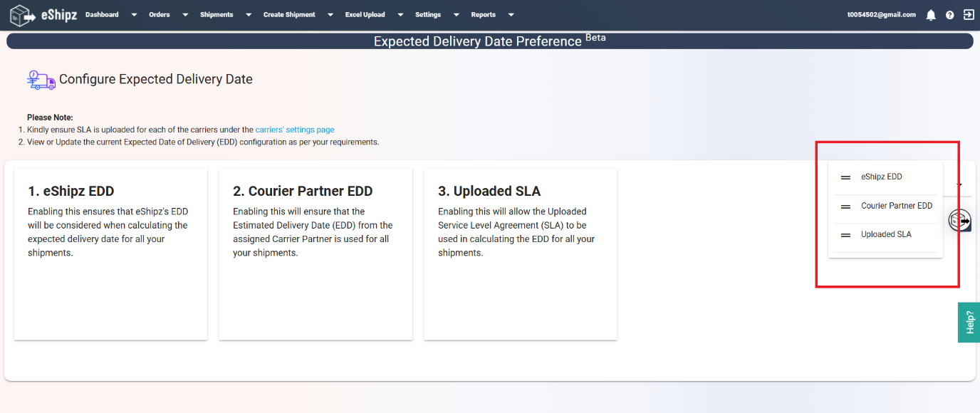This screenshot has height=413, width=980.
Task: Select the Uploaded SLA list item
Action: point(886,235)
